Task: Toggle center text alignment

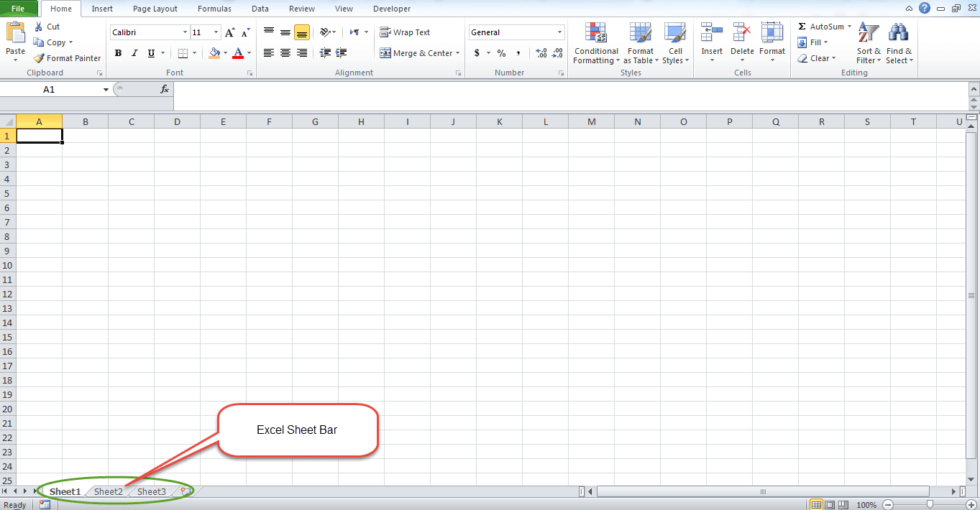Action: 285,53
